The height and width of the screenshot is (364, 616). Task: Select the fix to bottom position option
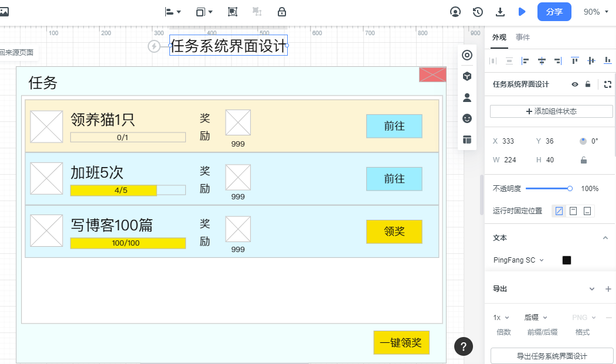point(587,211)
